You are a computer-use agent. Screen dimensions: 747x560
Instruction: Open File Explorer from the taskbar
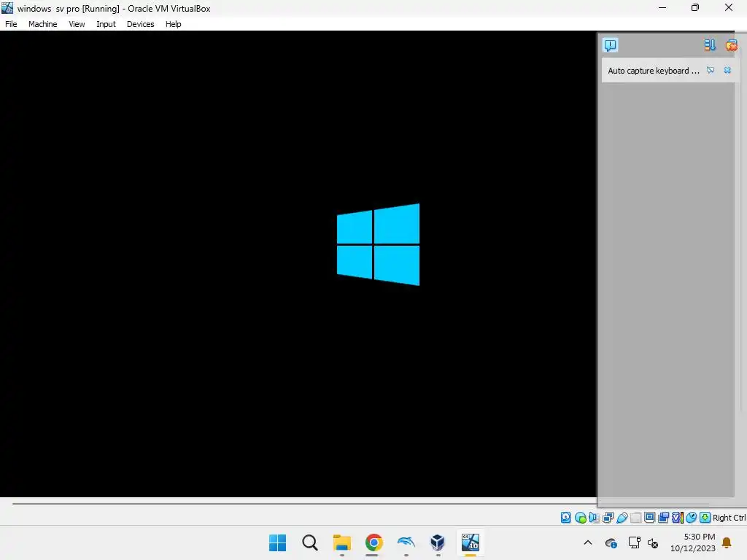pos(341,542)
